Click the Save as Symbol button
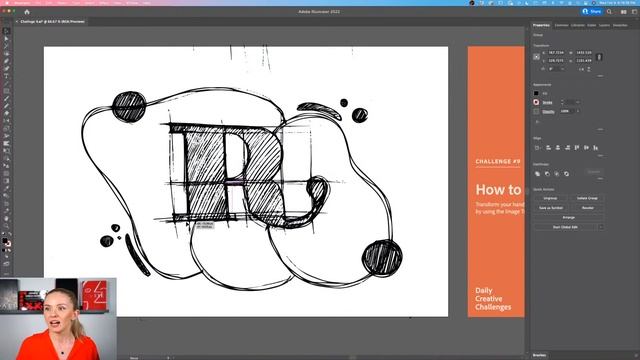640x360 pixels. pos(550,208)
